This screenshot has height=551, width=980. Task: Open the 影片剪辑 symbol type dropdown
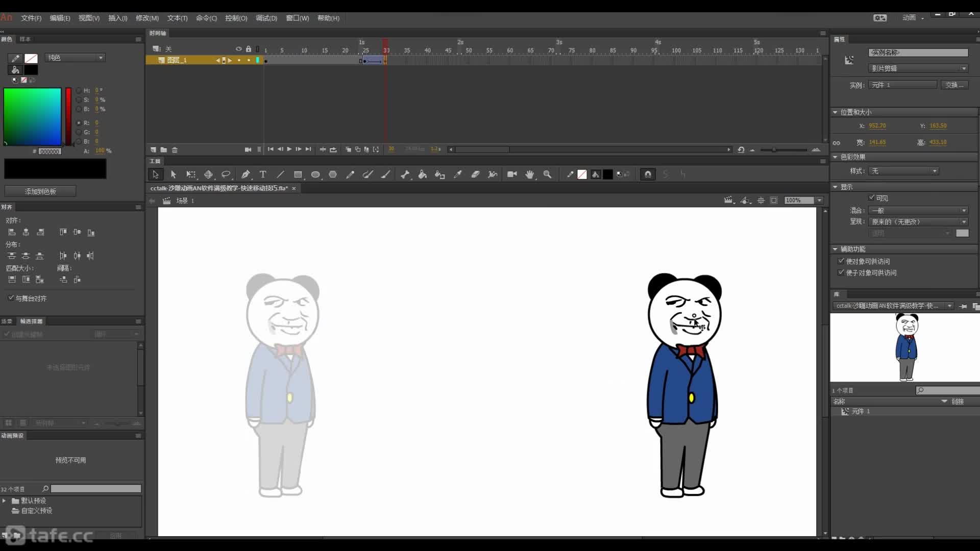coord(918,68)
